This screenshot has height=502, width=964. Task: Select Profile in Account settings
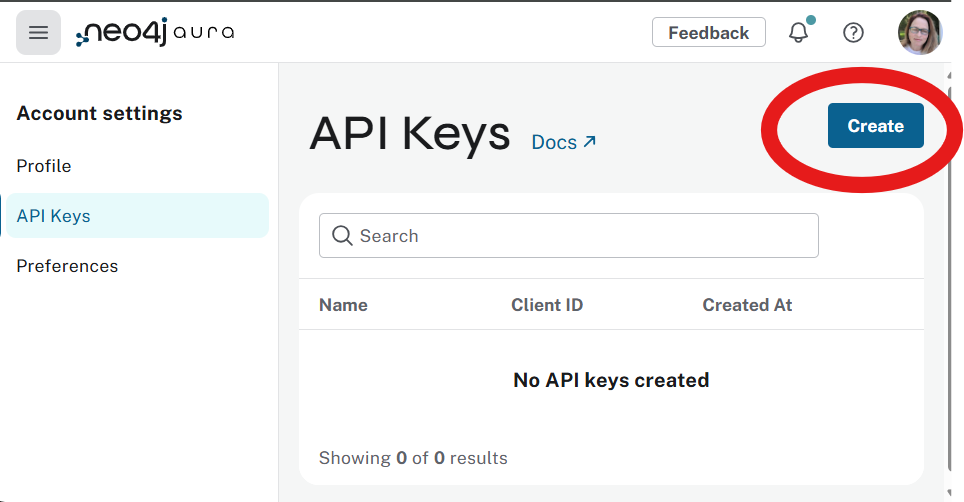click(x=44, y=166)
